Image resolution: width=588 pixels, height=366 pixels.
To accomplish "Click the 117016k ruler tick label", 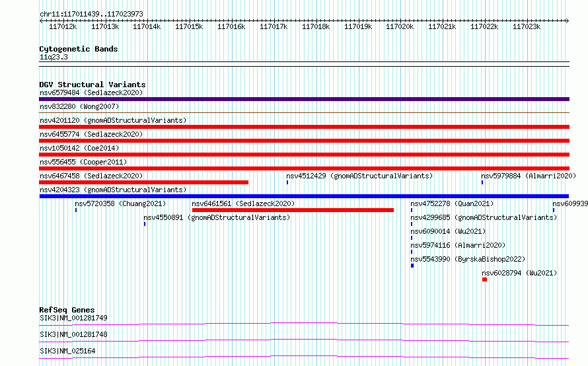I will click(231, 26).
